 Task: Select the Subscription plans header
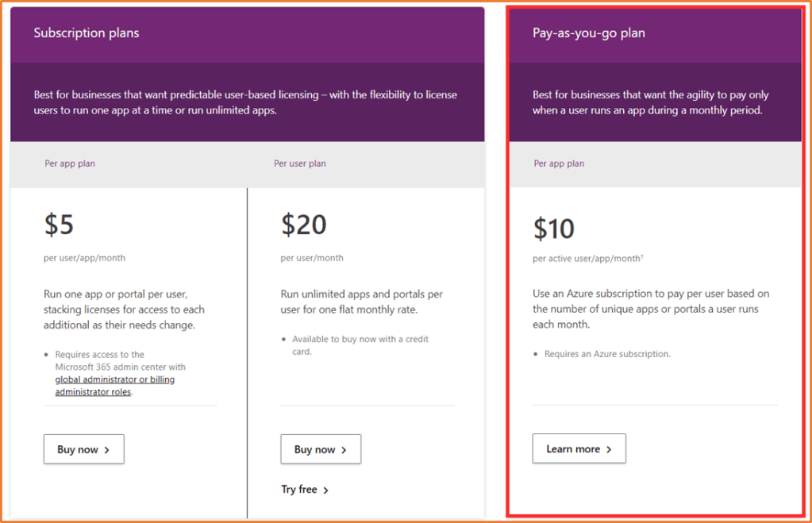coord(86,33)
